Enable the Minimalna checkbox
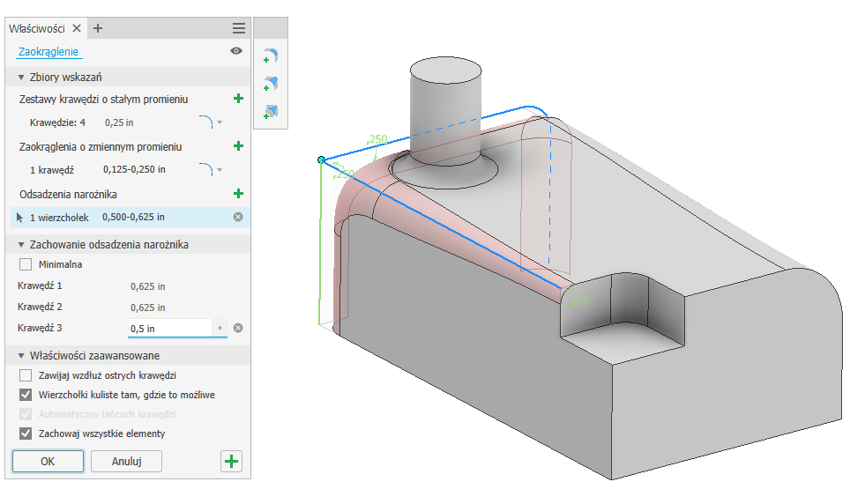The width and height of the screenshot is (850, 504). point(26,264)
